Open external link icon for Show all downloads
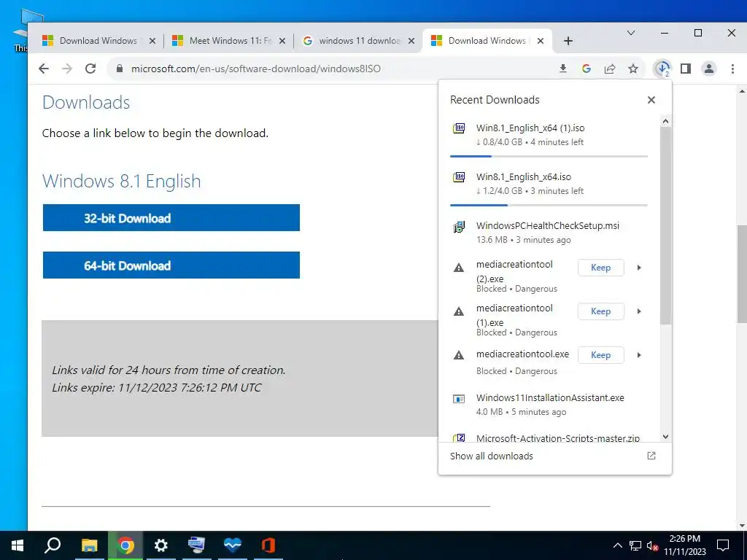This screenshot has width=747, height=560. 651,456
